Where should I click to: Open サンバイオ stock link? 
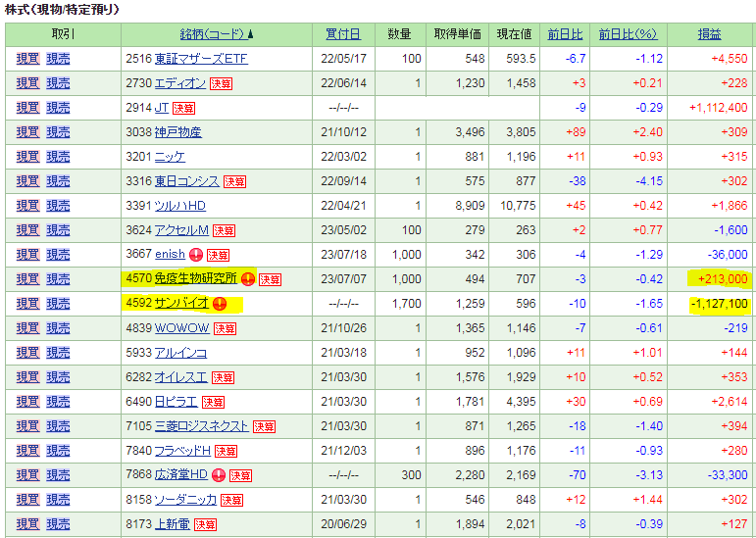[x=181, y=304]
